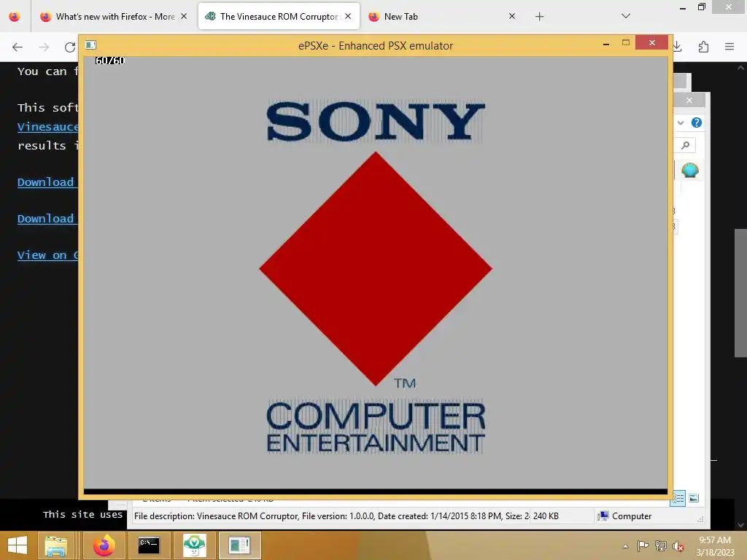Click the muted volume tray icon

click(678, 546)
